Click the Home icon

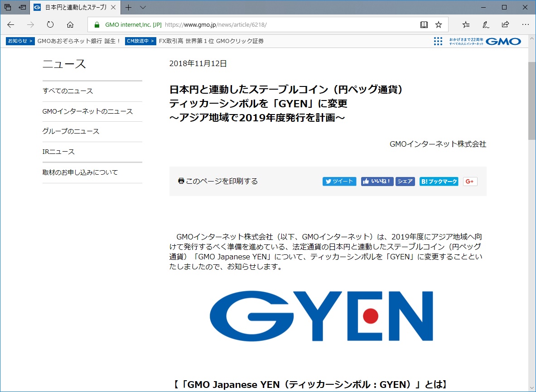(70, 24)
